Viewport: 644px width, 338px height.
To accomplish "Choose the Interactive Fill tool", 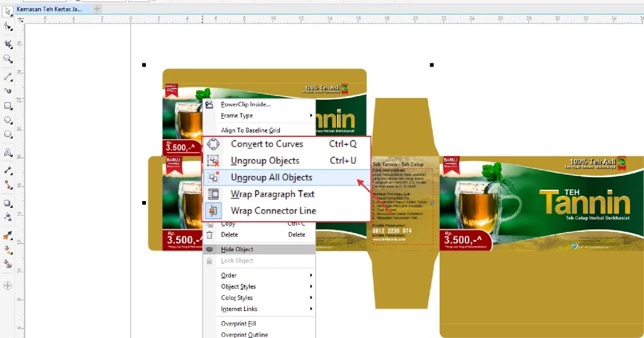I will (x=8, y=249).
